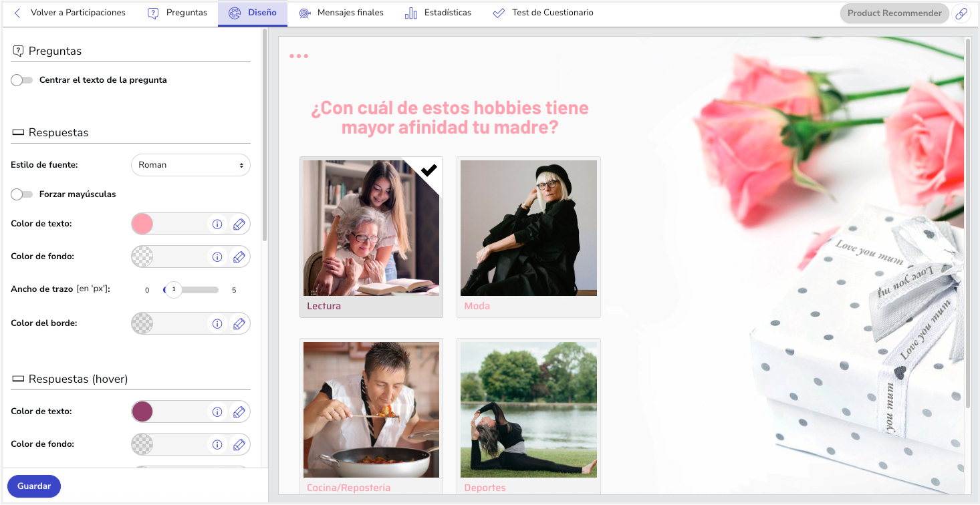This screenshot has width=980, height=505.
Task: Toggle Forzar mayúsculas switch
Action: click(22, 194)
